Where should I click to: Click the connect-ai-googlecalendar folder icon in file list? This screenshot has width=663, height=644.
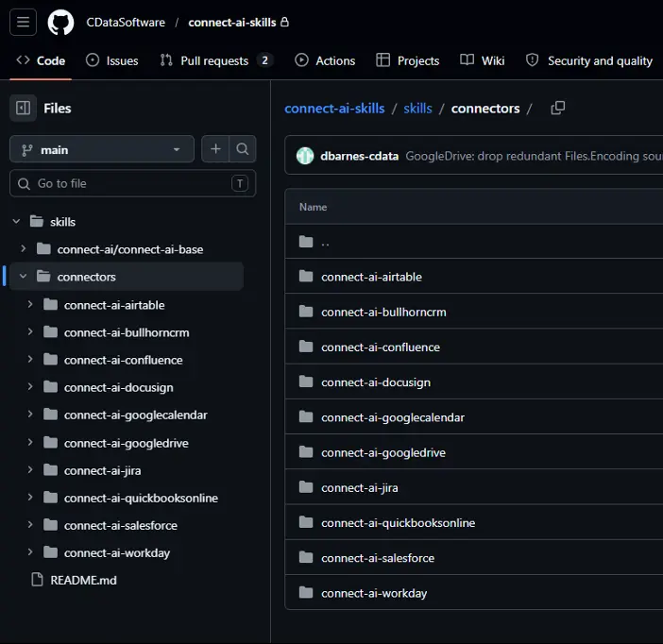tap(306, 417)
